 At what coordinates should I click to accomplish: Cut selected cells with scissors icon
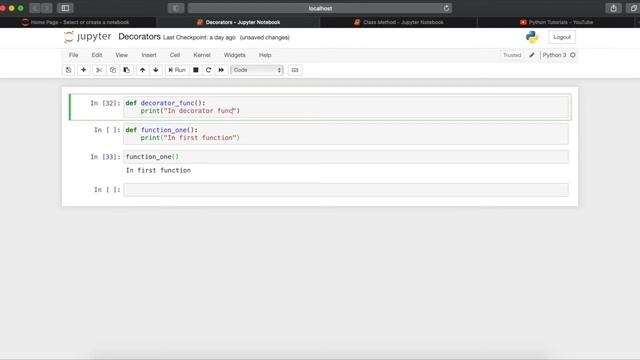point(99,70)
